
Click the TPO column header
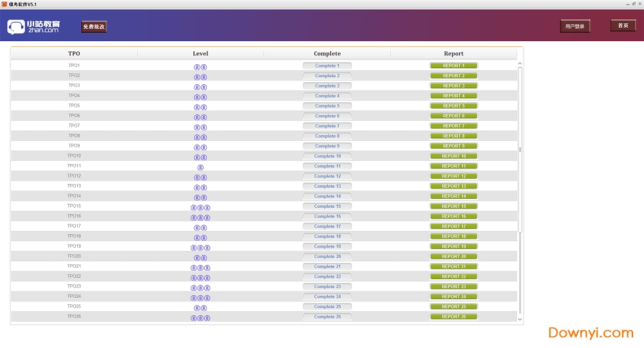click(74, 53)
